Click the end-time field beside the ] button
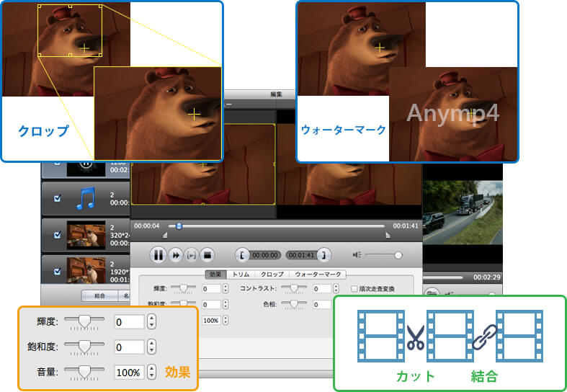The height and width of the screenshot is (392, 567). (302, 255)
